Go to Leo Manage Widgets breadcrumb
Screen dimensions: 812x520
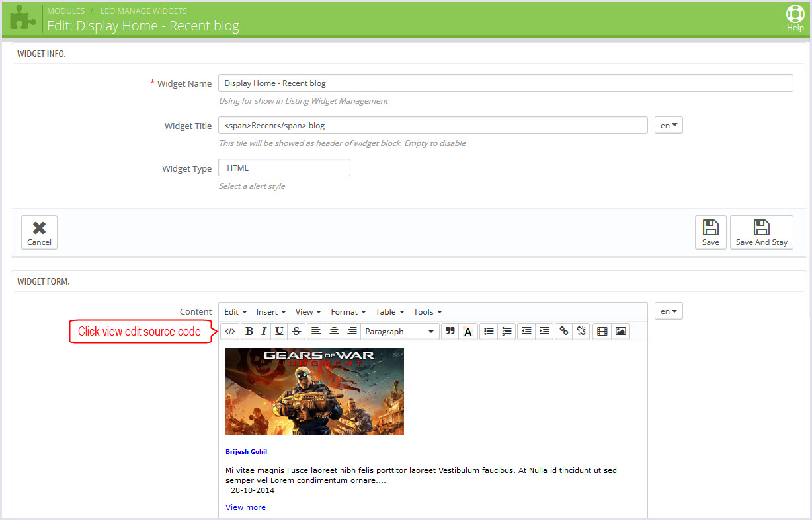tap(143, 11)
